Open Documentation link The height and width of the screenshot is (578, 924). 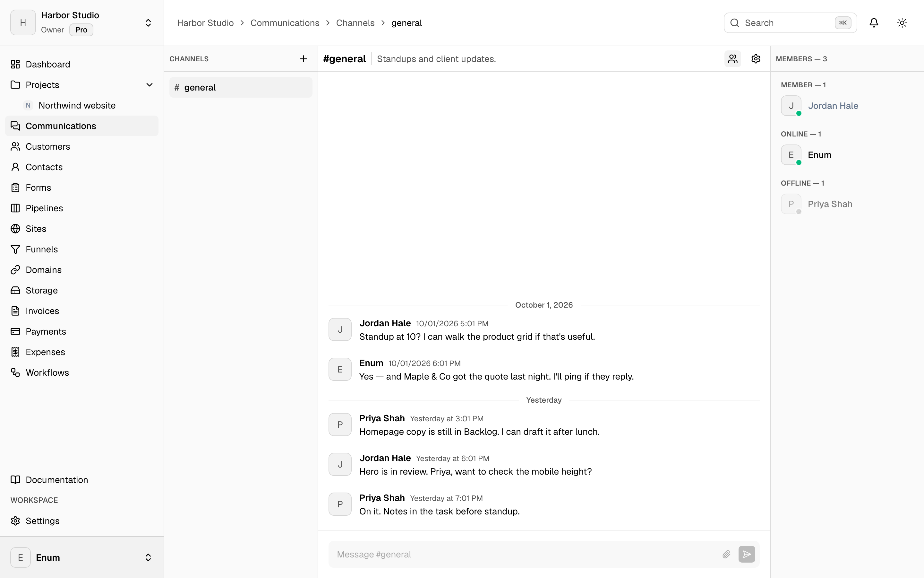(82, 480)
